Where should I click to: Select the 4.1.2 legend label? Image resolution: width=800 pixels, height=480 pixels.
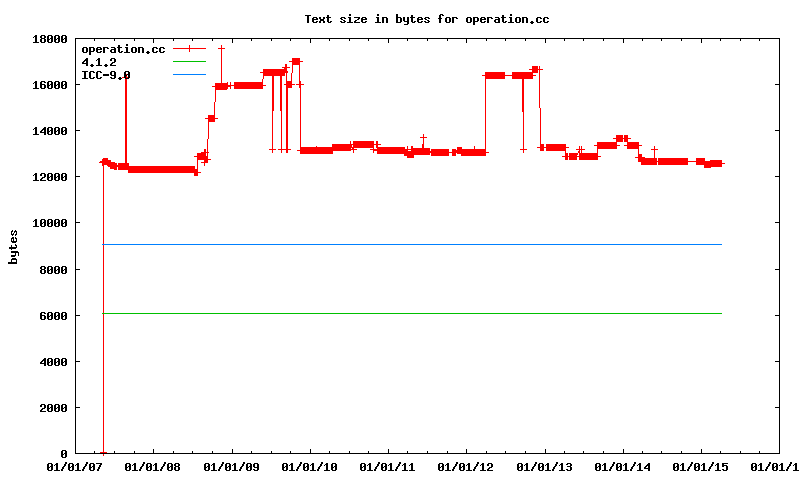(99, 62)
